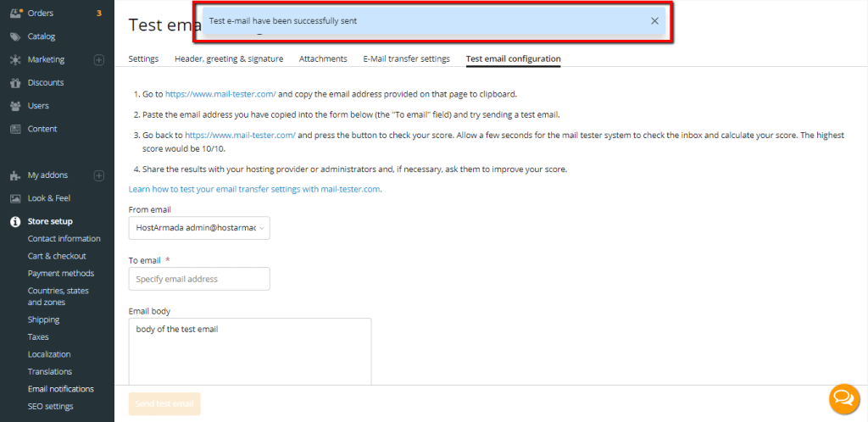Open Taxes settings

point(38,336)
